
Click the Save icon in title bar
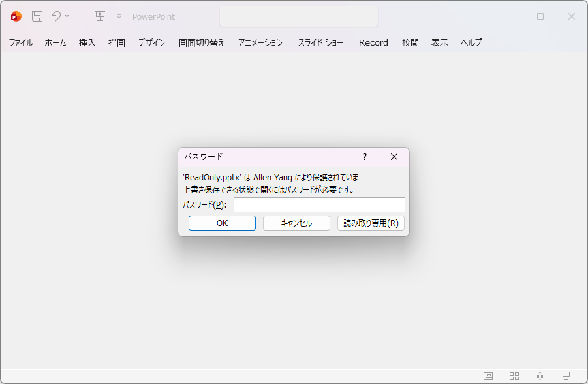pyautogui.click(x=37, y=16)
